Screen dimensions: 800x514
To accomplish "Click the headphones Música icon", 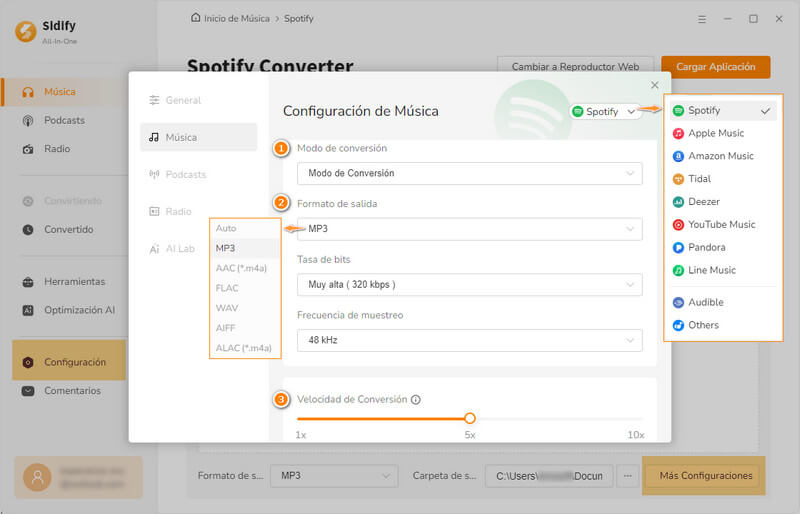I will coord(28,92).
